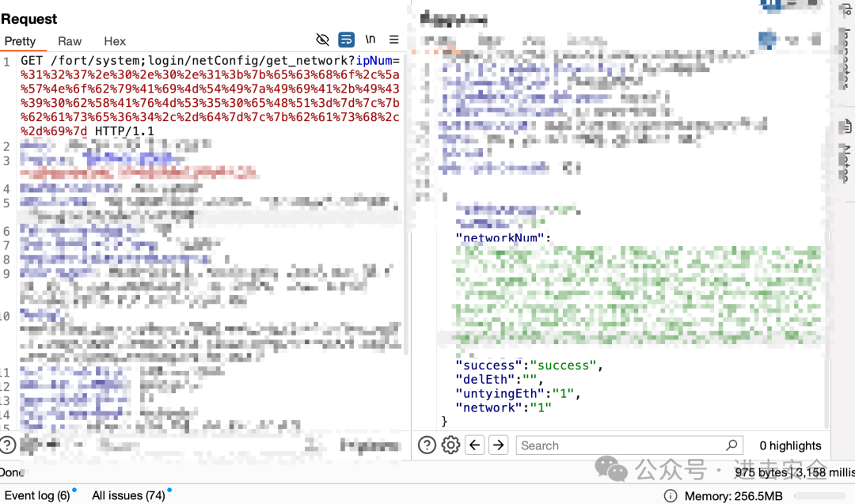Screen dimensions: 855x504
Task: Click the response Search input field
Action: [617, 445]
